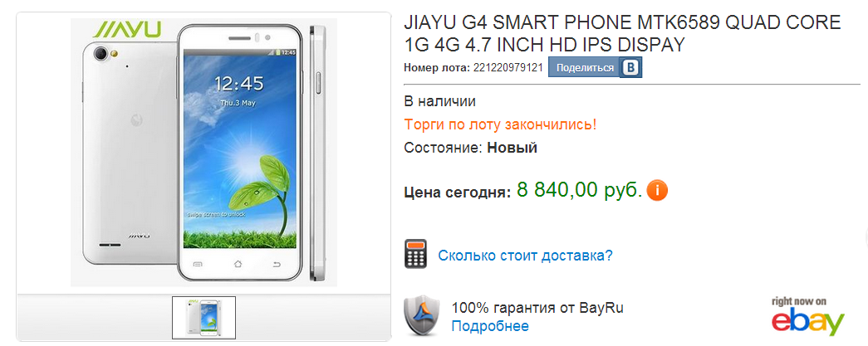Screen dimensions: 868x346
Task: Open the Сколько стоит доставка? link
Action: coord(525,256)
